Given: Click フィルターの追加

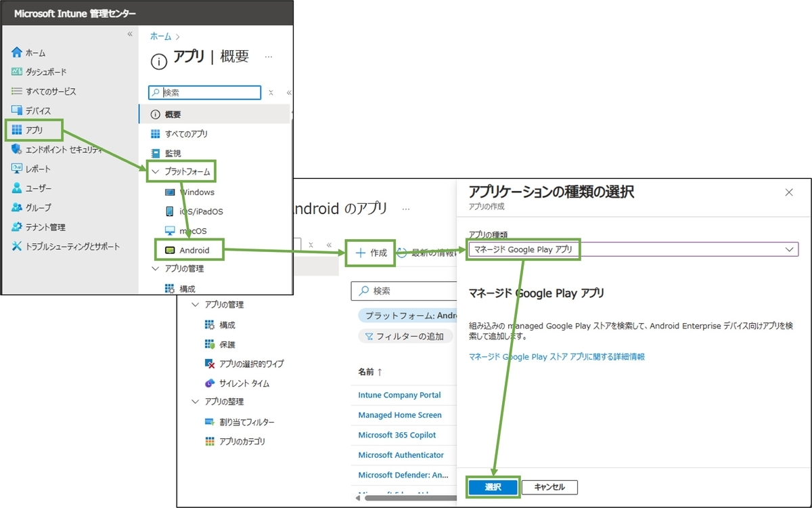Looking at the screenshot, I should (405, 336).
